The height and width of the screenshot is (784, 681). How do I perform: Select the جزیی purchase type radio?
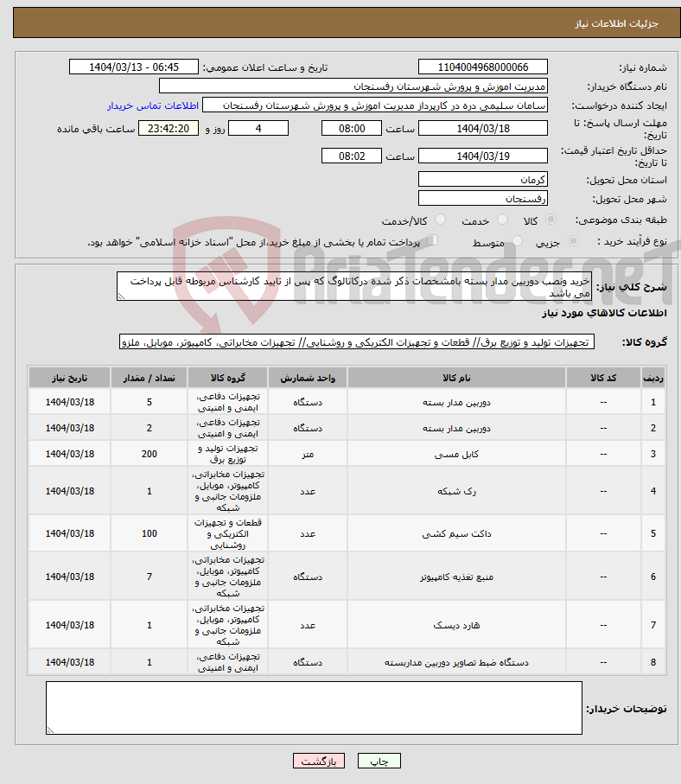[574, 241]
